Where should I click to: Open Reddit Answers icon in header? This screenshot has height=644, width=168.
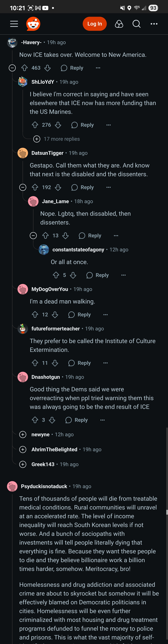tap(119, 24)
